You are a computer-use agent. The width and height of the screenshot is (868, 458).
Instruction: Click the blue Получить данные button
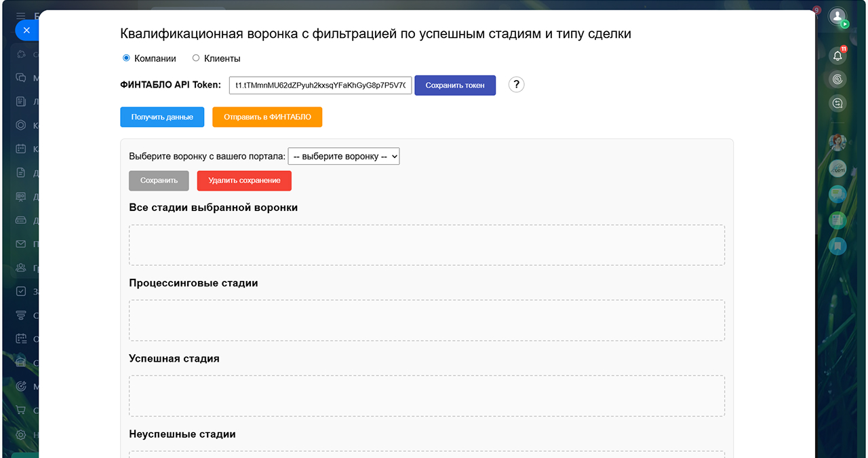click(x=162, y=117)
